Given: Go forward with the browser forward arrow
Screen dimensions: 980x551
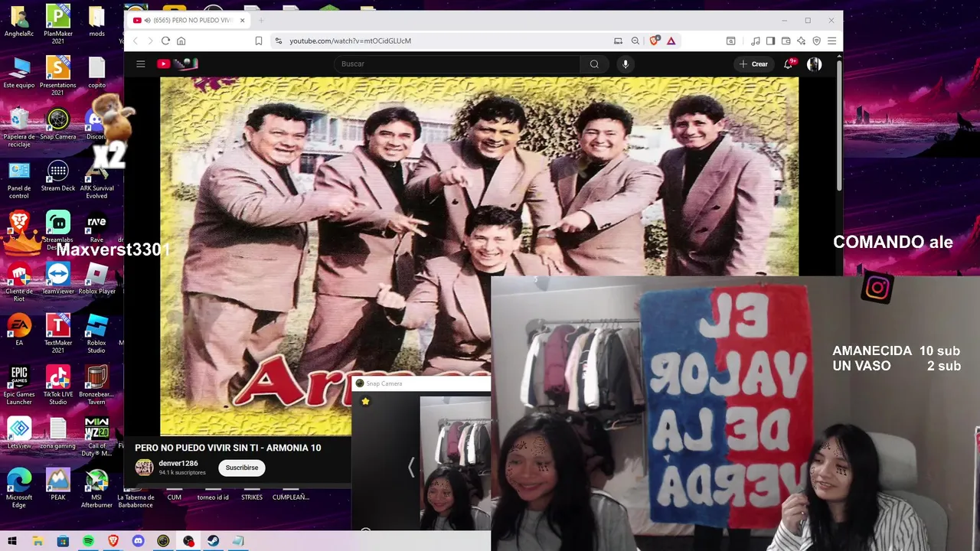Looking at the screenshot, I should point(150,41).
